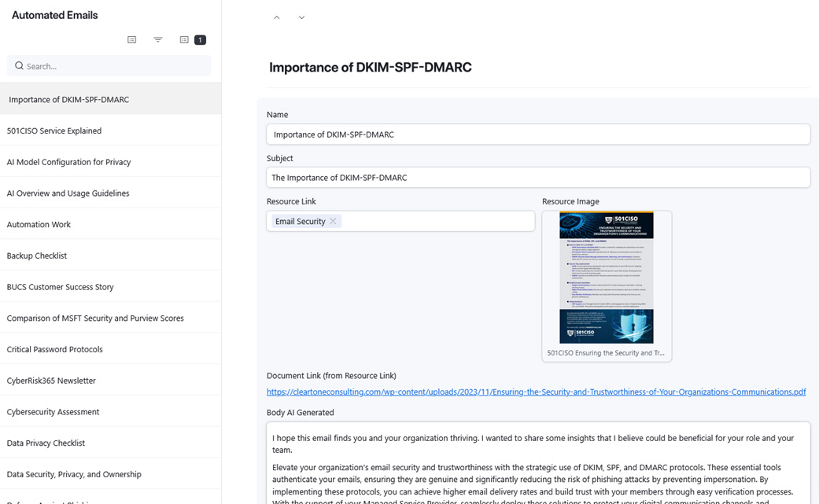This screenshot has width=819, height=504.
Task: Open 501CISO Service Explained email
Action: point(54,131)
